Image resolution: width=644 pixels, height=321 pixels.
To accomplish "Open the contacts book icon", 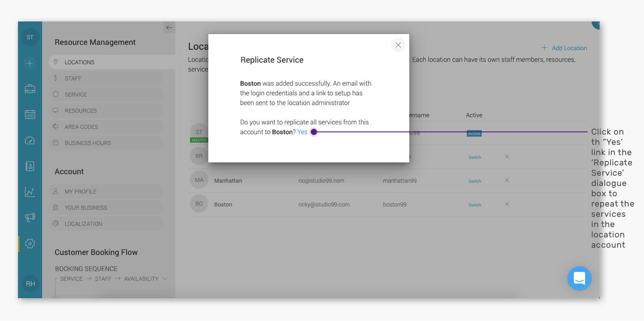I will point(30,166).
